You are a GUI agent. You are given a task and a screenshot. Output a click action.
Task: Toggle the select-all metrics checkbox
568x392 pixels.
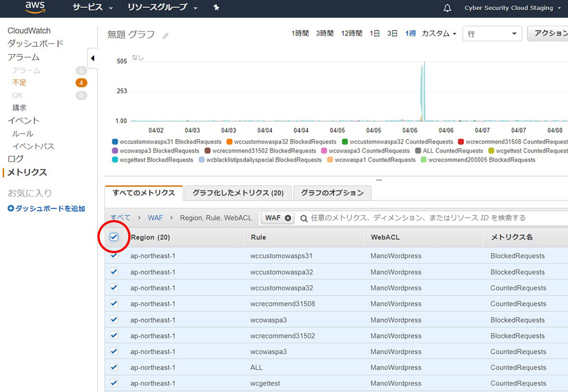[114, 237]
